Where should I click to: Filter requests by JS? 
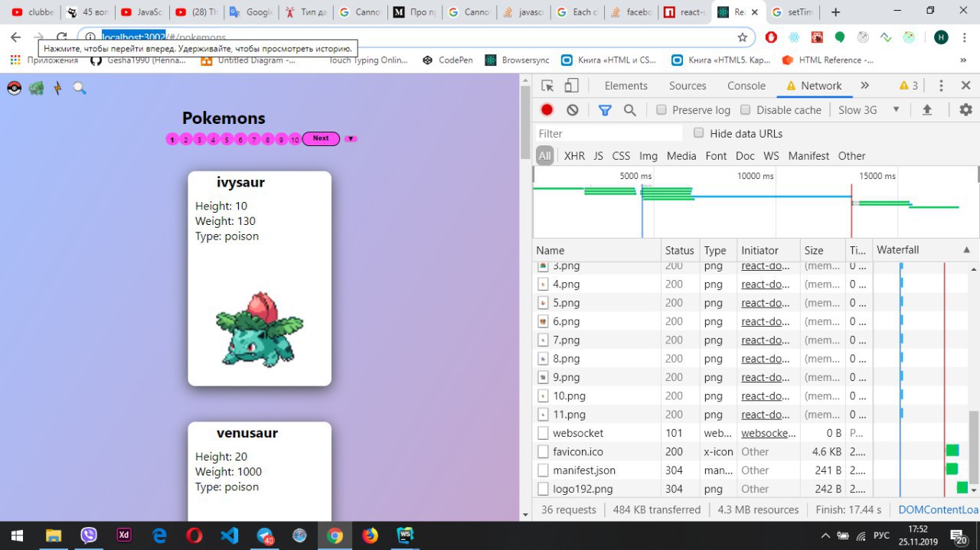click(x=598, y=156)
